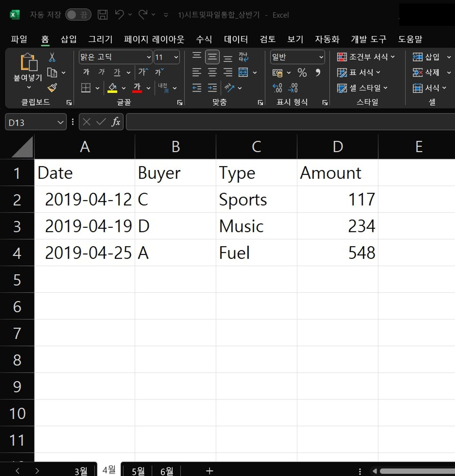Open Customize Quick Access Toolbar dropdown

(x=166, y=15)
